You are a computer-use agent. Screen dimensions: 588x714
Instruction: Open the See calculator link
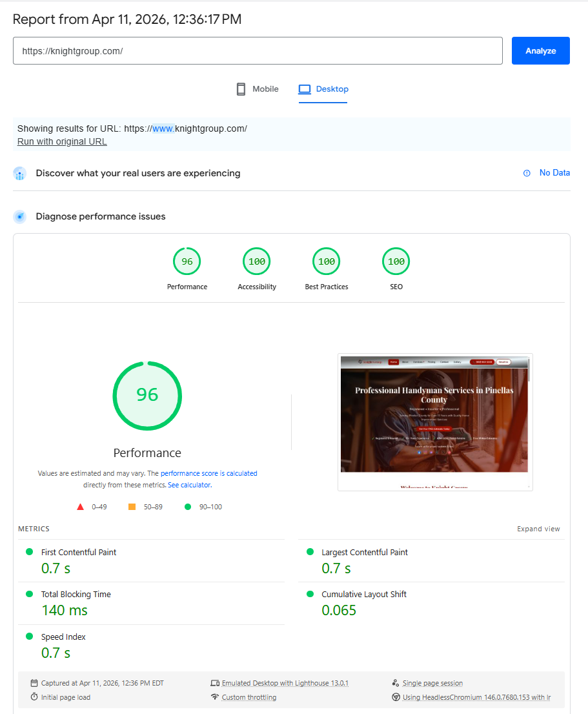(188, 484)
